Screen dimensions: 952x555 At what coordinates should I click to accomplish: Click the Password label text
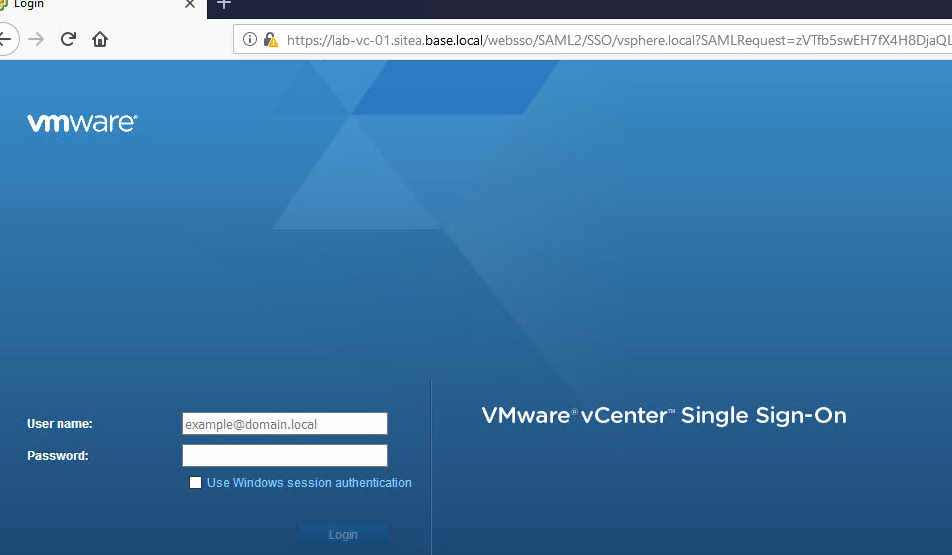[58, 456]
